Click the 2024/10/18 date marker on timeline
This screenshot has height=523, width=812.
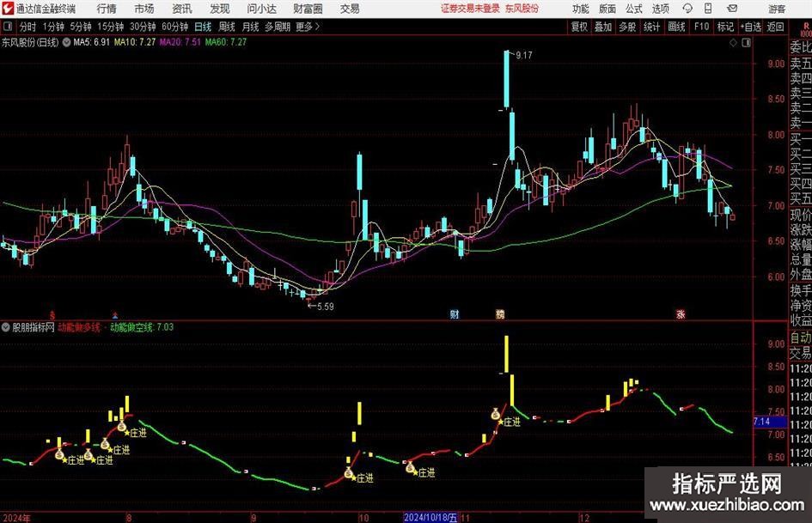pos(430,518)
